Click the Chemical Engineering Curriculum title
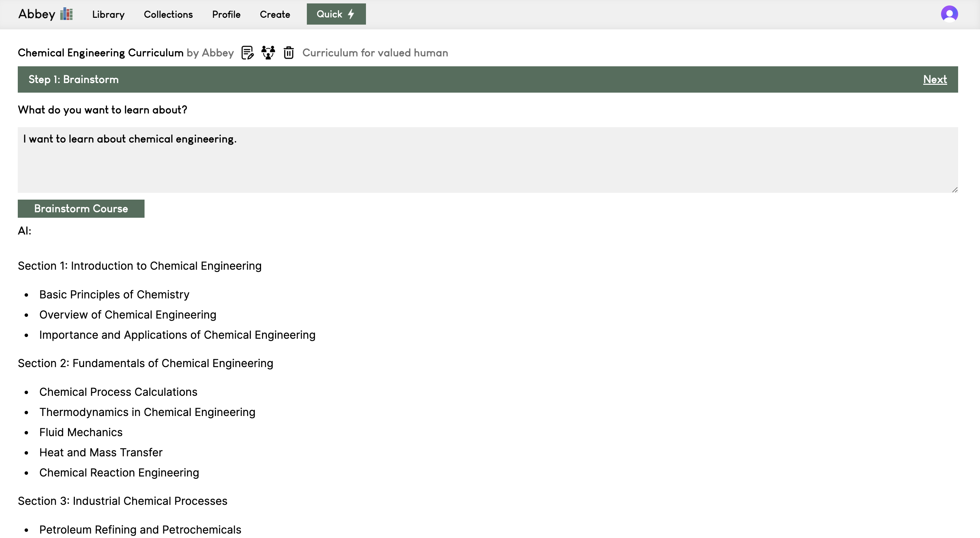 point(100,53)
